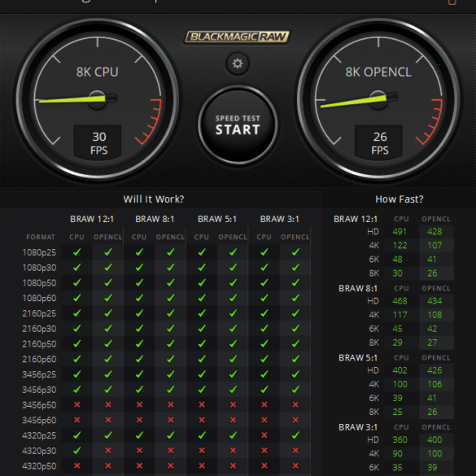Image resolution: width=476 pixels, height=476 pixels.
Task: Click the 400 value for BRAW 3:1 HD OpenCL
Action: pos(435,439)
